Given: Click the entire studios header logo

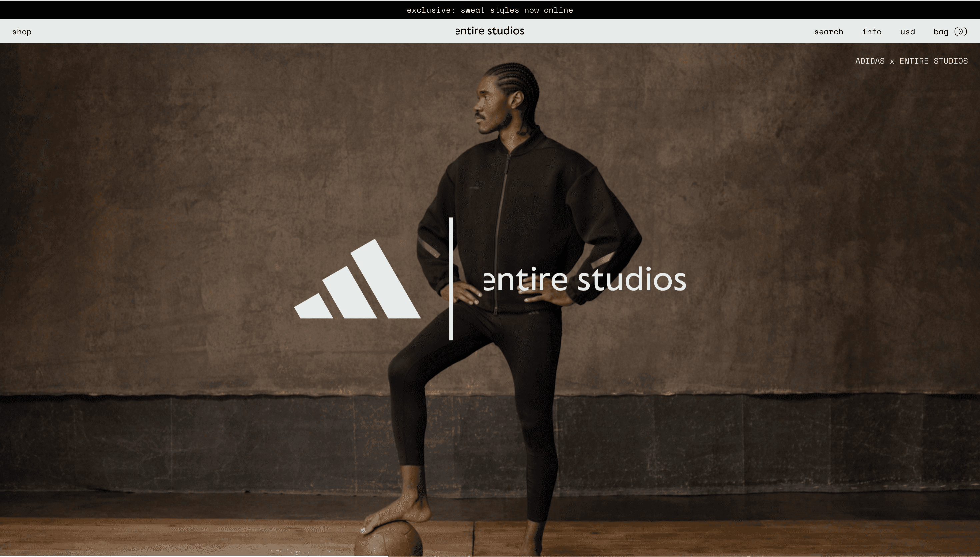Looking at the screenshot, I should coord(490,31).
